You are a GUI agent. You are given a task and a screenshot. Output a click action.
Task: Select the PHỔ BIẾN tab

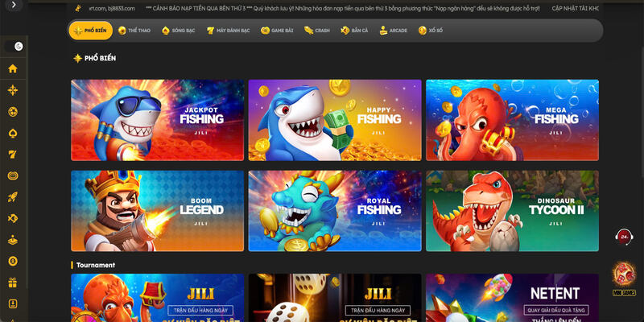point(91,31)
